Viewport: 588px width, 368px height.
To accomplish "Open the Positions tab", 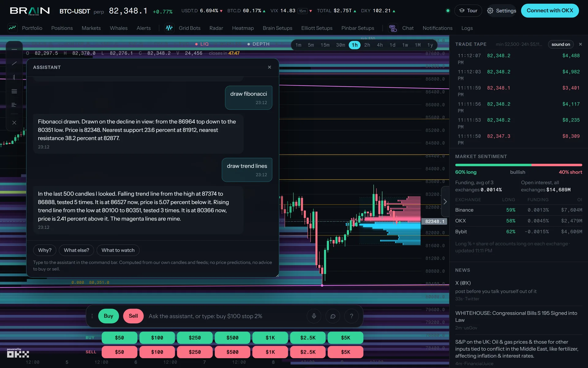I will [62, 28].
